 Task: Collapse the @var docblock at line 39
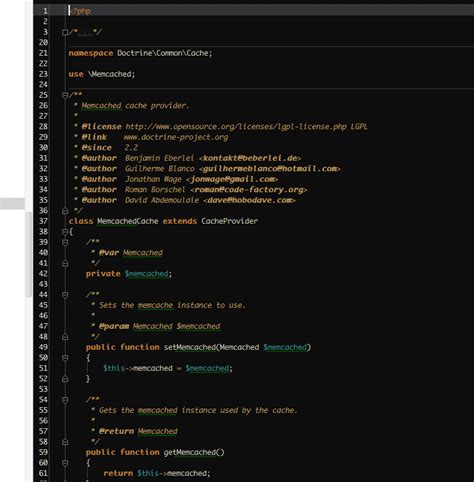[65, 242]
